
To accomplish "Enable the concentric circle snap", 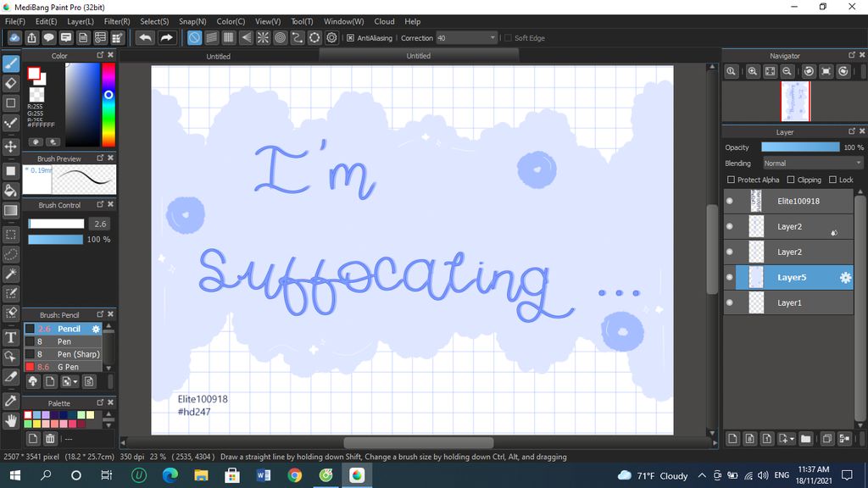I will 280,37.
